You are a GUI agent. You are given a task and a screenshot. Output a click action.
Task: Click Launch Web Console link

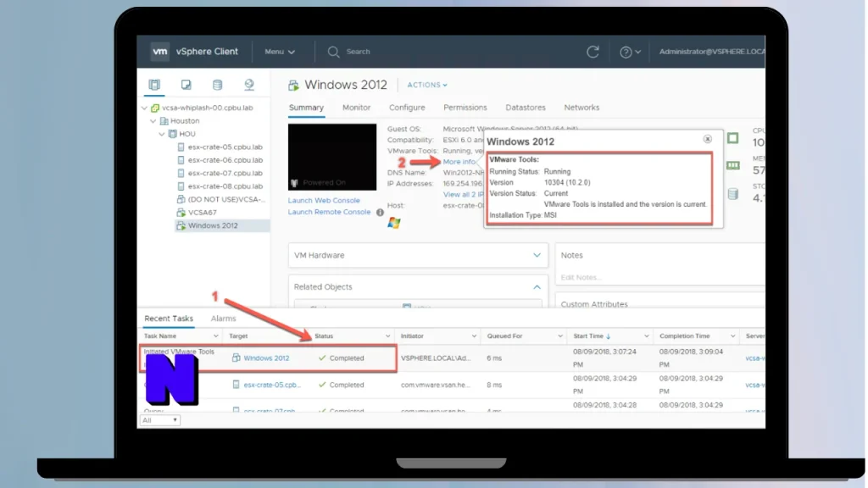point(324,200)
